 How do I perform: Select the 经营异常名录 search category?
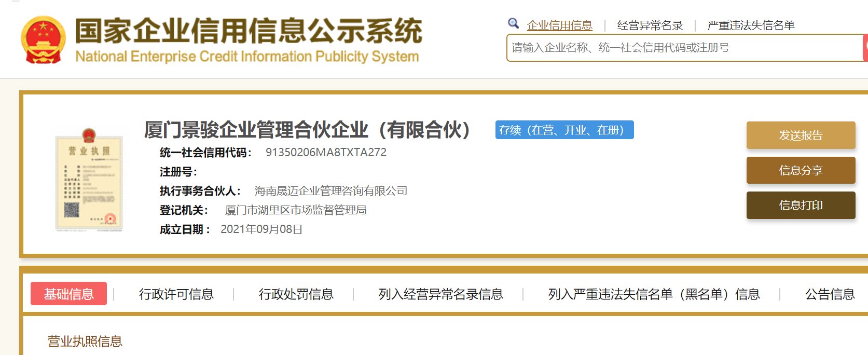click(650, 25)
